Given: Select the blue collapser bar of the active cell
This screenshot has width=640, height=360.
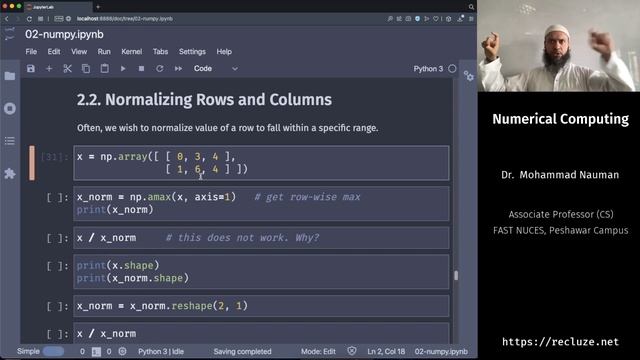Looking at the screenshot, I should [32, 163].
